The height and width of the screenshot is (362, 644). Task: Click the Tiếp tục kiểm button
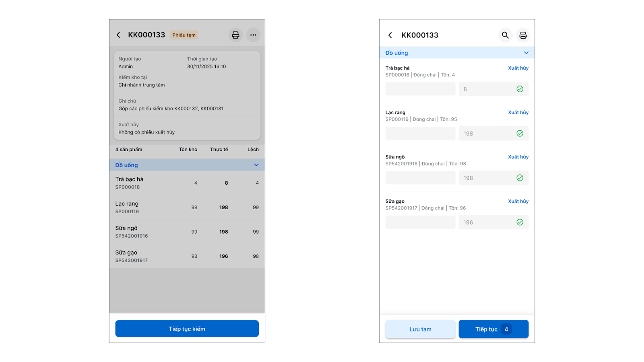point(187,329)
